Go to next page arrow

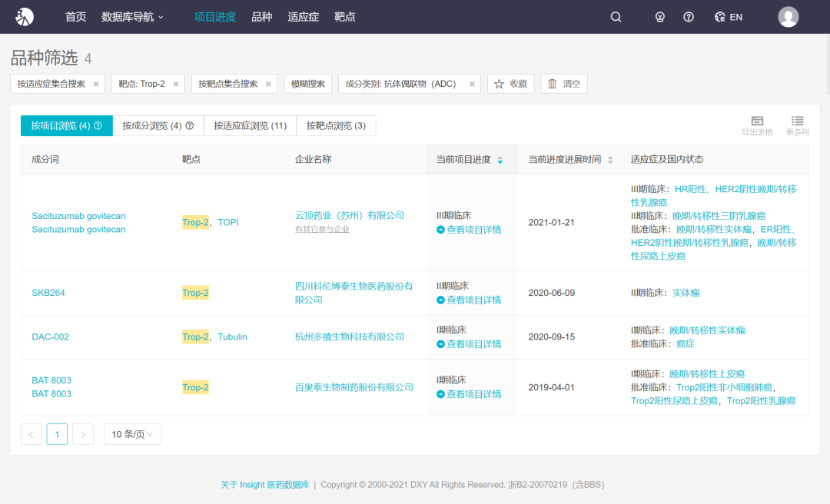[83, 434]
